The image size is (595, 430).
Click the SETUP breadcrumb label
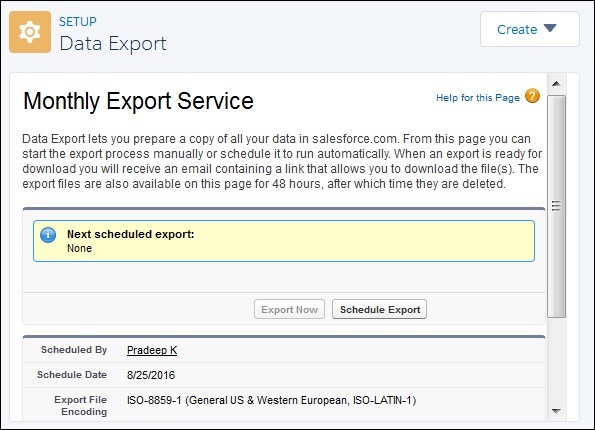[78, 22]
